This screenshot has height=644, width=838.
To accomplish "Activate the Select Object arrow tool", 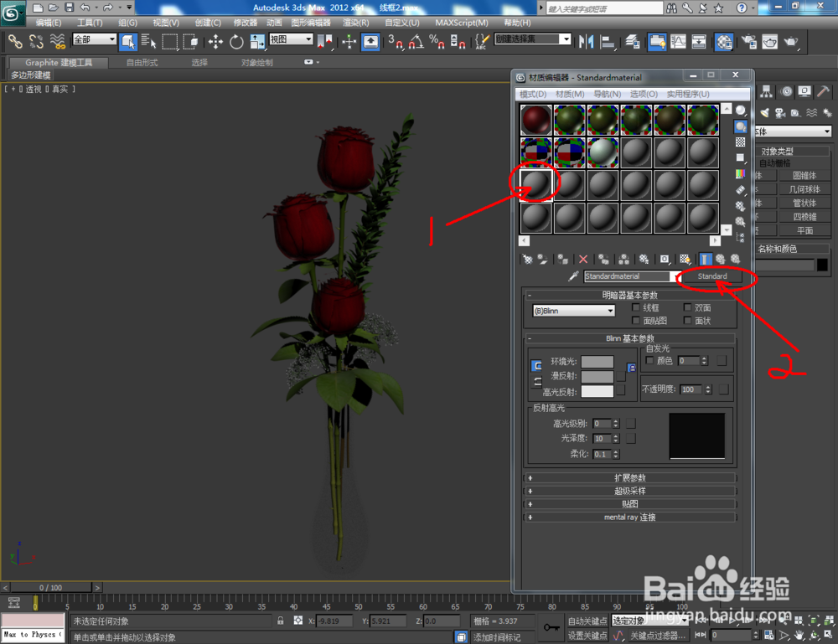I will [128, 42].
